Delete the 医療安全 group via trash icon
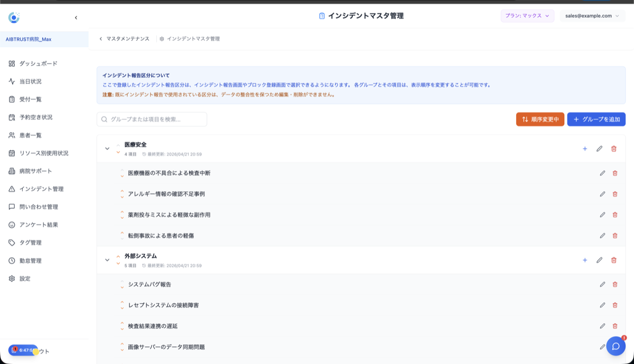634x364 pixels. tap(614, 149)
